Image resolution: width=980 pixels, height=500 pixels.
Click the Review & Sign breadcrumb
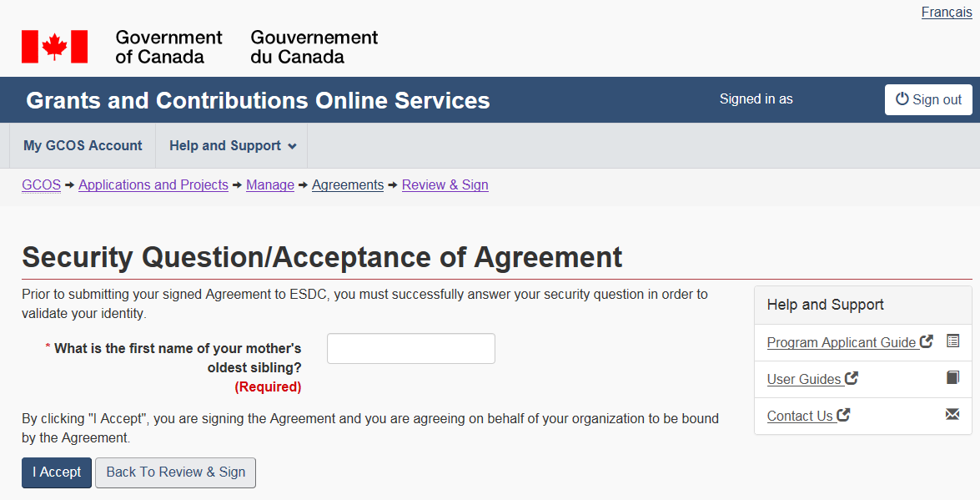pyautogui.click(x=445, y=184)
